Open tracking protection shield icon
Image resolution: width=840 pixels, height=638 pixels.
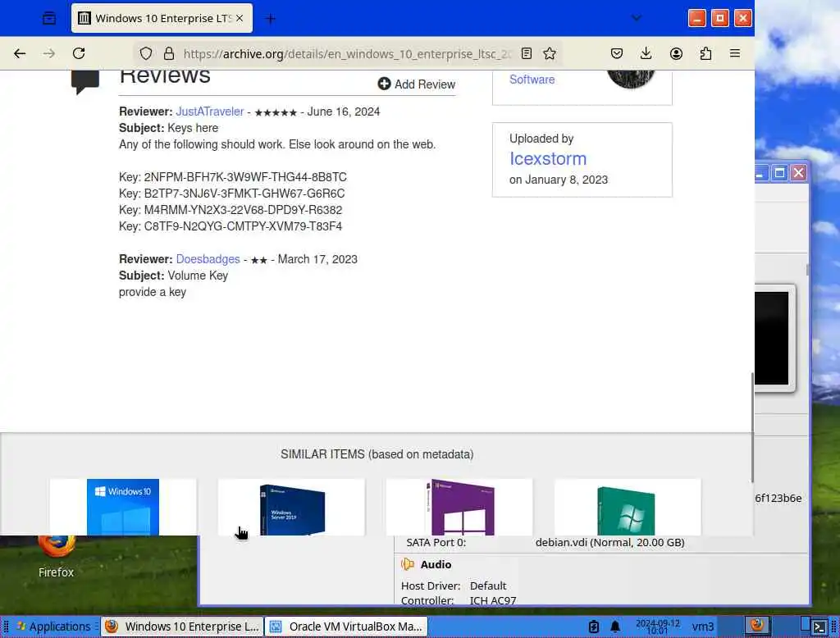click(x=146, y=53)
